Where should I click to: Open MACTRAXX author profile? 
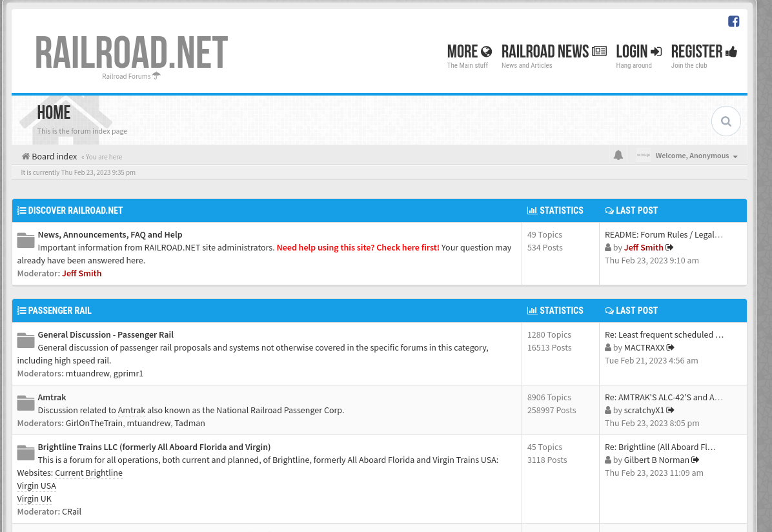pos(644,347)
